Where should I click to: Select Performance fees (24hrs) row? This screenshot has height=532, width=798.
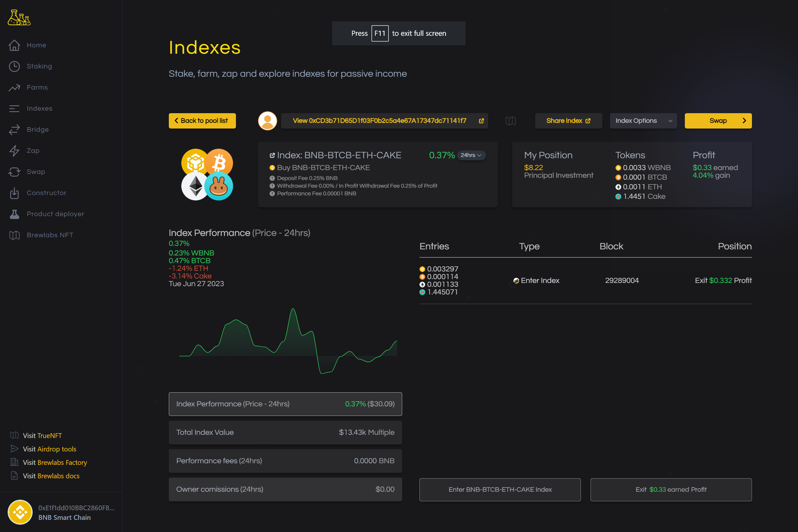tap(285, 461)
